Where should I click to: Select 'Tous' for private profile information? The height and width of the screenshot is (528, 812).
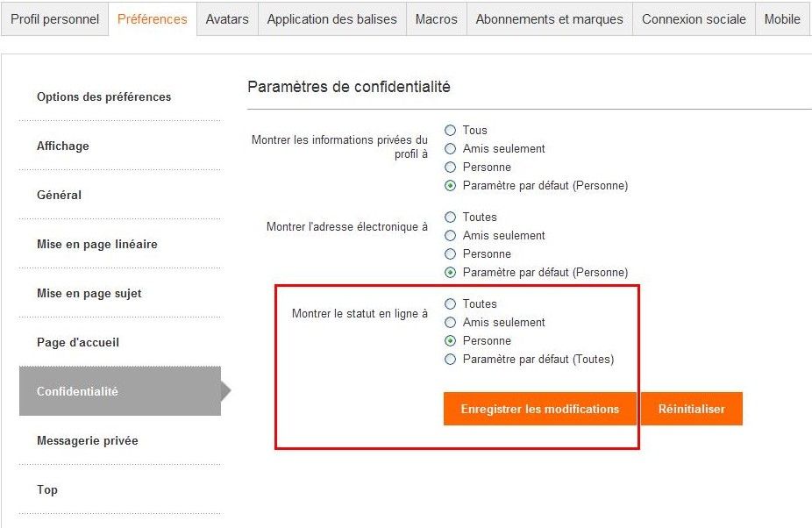451,131
